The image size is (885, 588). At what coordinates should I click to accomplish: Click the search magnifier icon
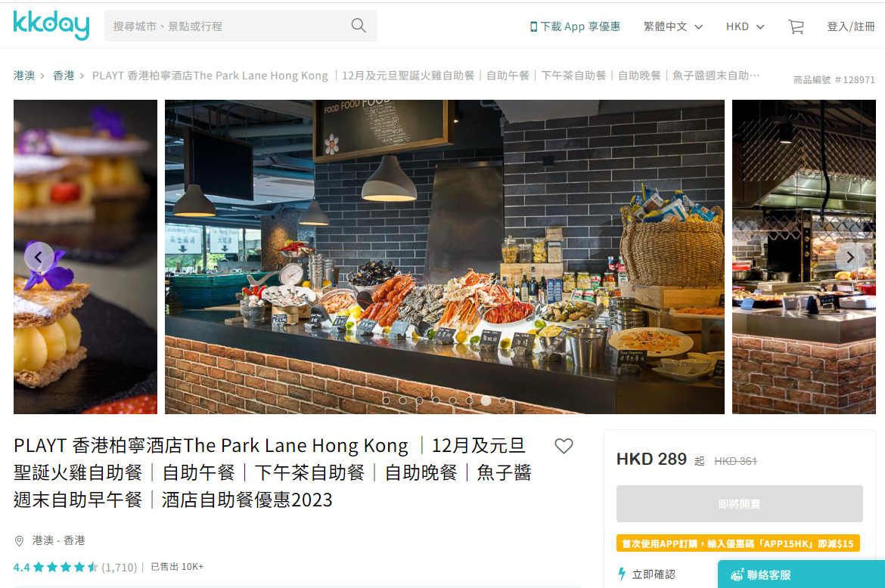pyautogui.click(x=359, y=26)
